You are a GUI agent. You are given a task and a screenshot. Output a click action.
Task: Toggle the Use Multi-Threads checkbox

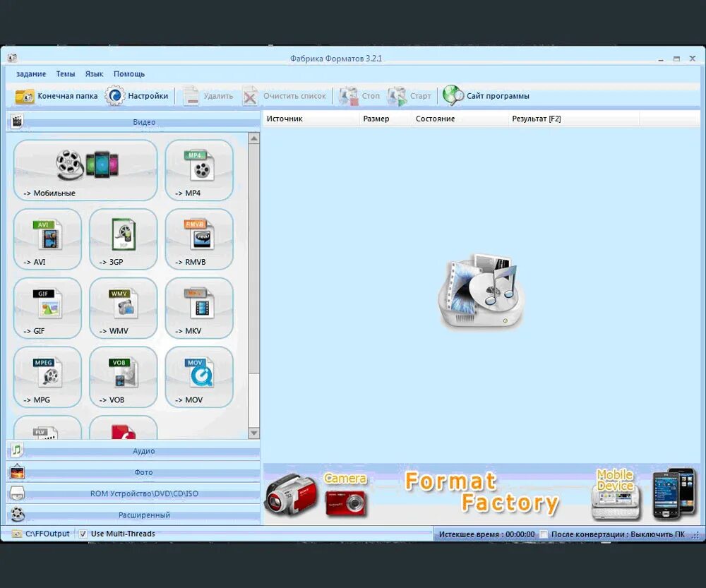point(83,534)
